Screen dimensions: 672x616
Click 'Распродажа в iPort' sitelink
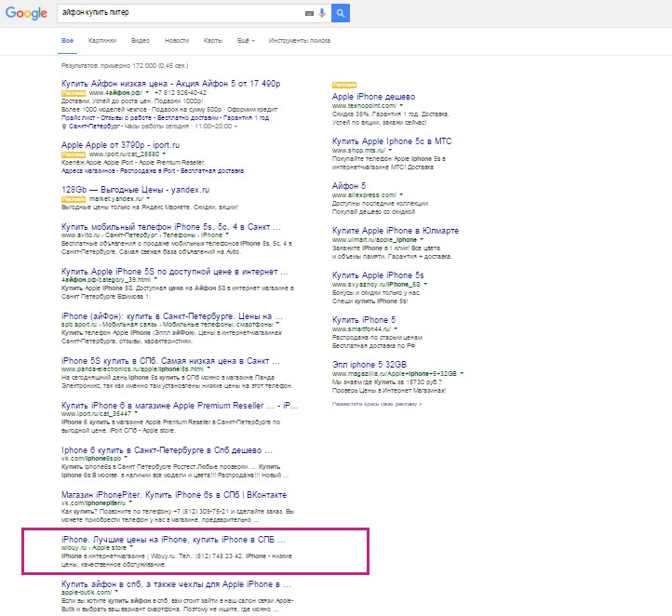coord(147,171)
